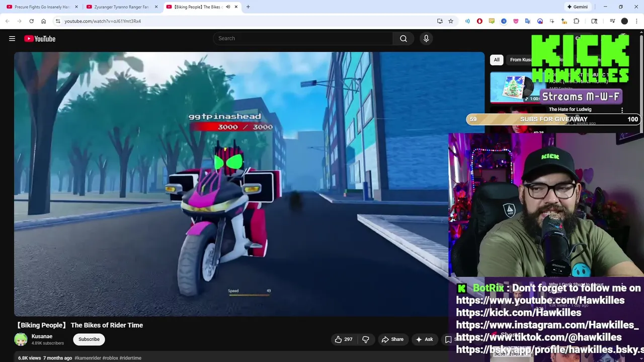Open the browser home page
644x362 pixels.
(x=43, y=21)
